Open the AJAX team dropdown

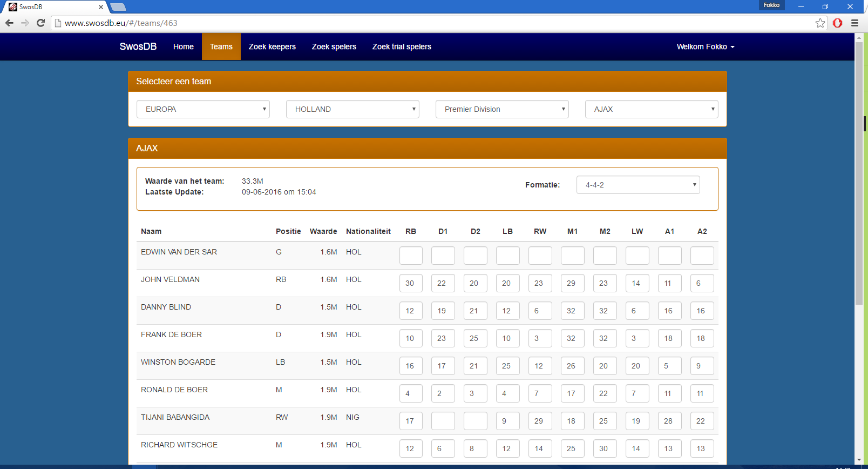[652, 109]
